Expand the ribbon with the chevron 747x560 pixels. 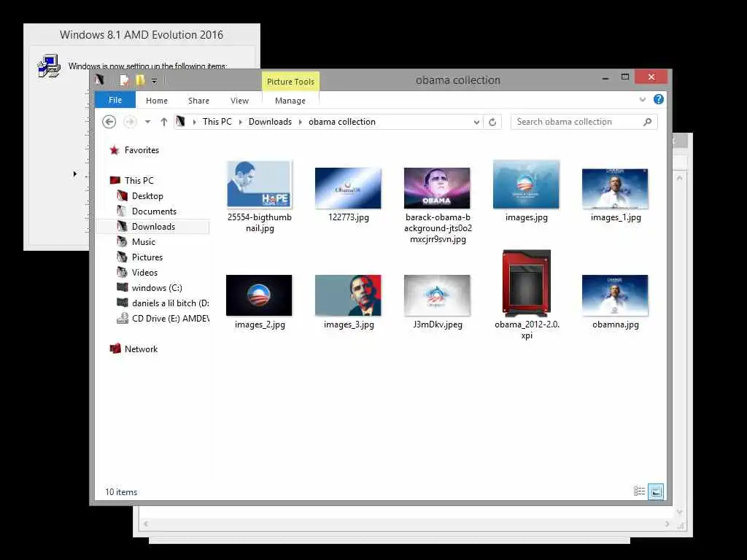coord(643,99)
